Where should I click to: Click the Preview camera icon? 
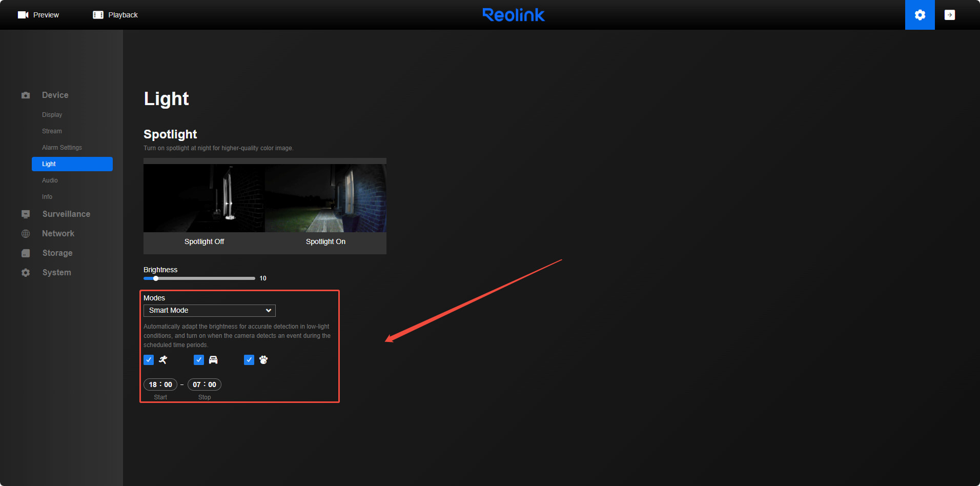[x=23, y=15]
